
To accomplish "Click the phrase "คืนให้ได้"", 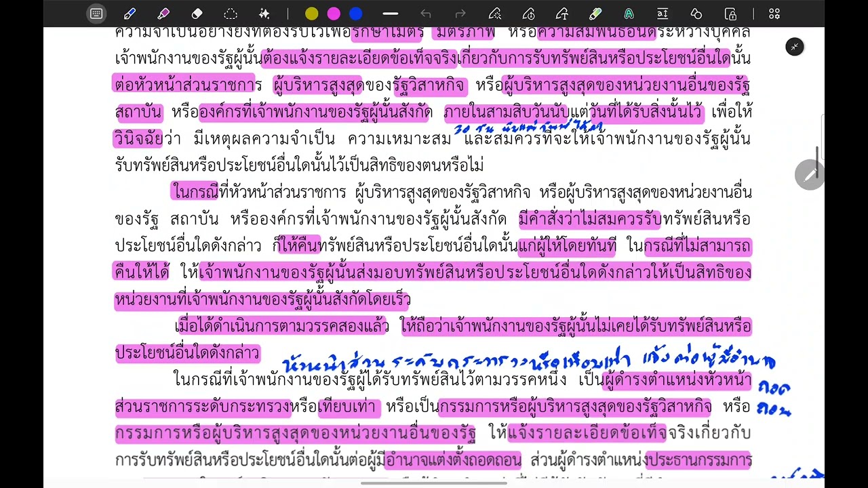I will point(141,272).
